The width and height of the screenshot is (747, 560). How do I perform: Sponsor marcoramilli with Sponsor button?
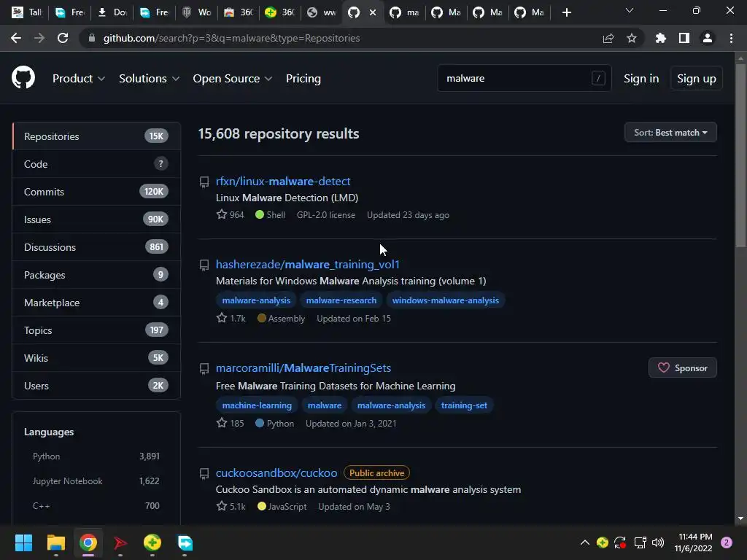coord(682,367)
